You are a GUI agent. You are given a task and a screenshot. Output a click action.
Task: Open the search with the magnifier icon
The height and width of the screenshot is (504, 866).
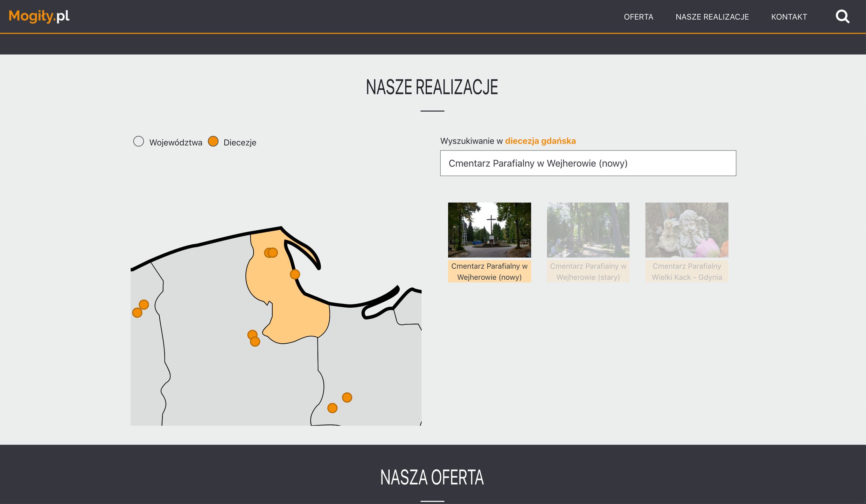[x=843, y=16]
